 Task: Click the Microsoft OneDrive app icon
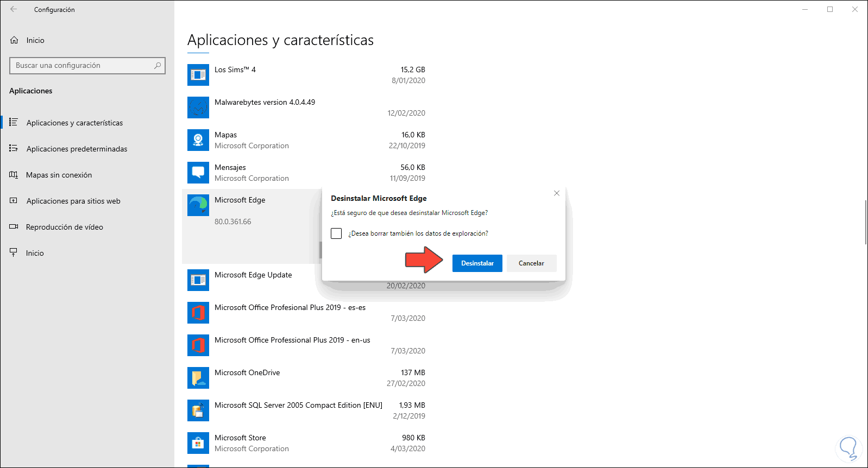click(x=198, y=378)
